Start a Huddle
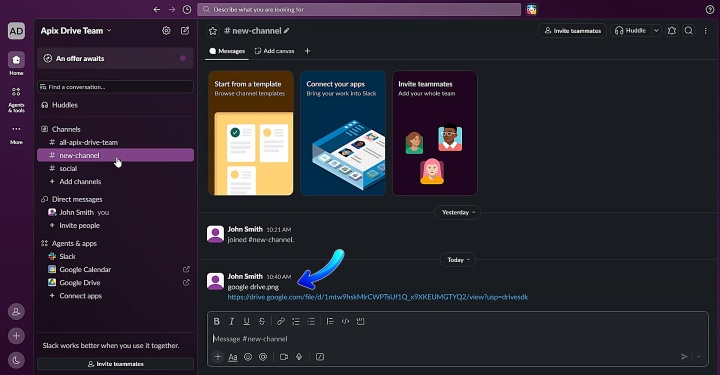Screen dimensions: 720x375 (631, 30)
